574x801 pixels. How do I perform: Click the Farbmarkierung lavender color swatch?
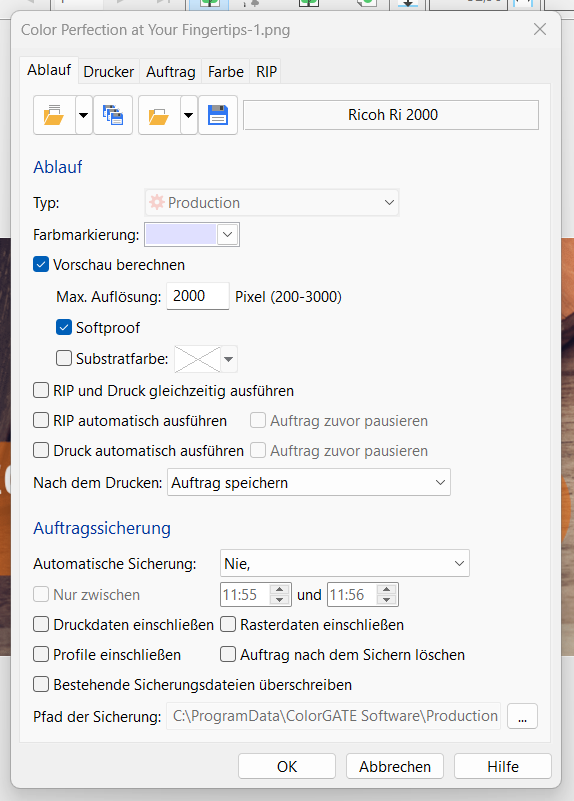181,235
